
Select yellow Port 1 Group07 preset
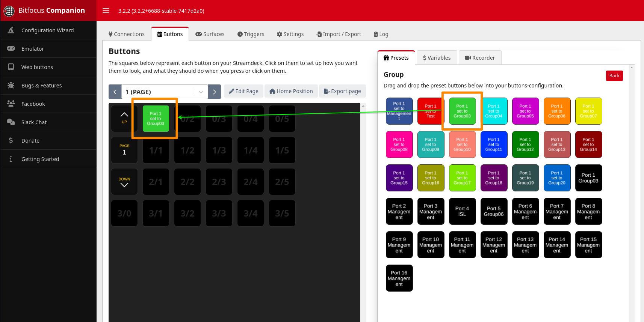588,111
